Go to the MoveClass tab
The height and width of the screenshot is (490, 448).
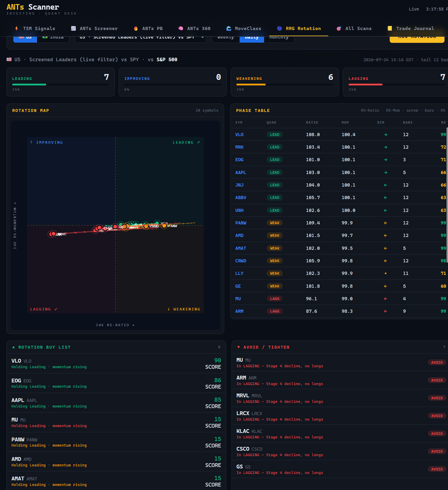[x=244, y=29]
